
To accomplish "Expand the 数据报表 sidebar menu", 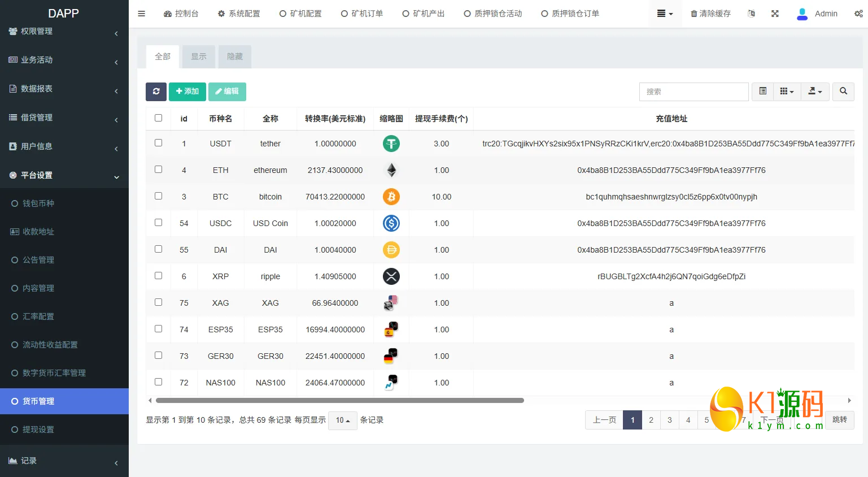I will (x=64, y=89).
